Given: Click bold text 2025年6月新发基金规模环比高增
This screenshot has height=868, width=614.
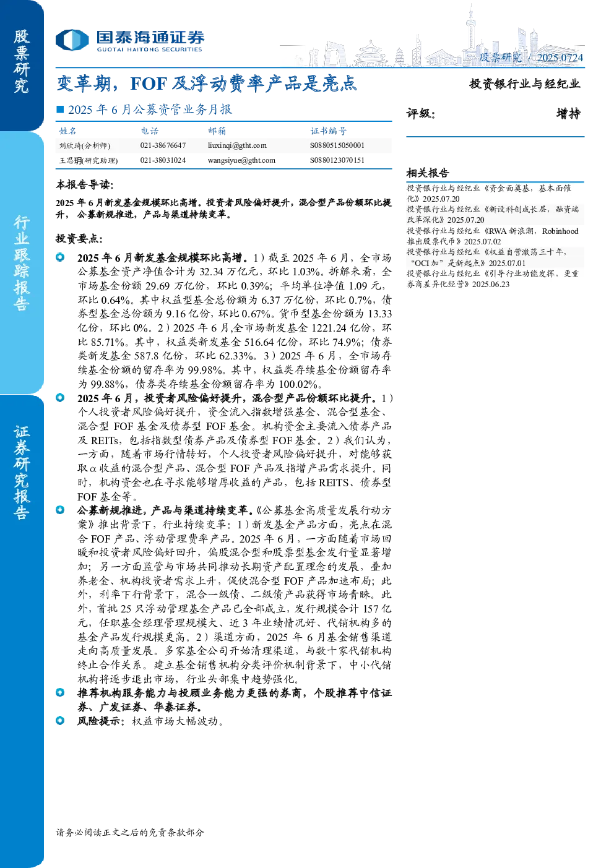Looking at the screenshot, I should click(163, 258).
